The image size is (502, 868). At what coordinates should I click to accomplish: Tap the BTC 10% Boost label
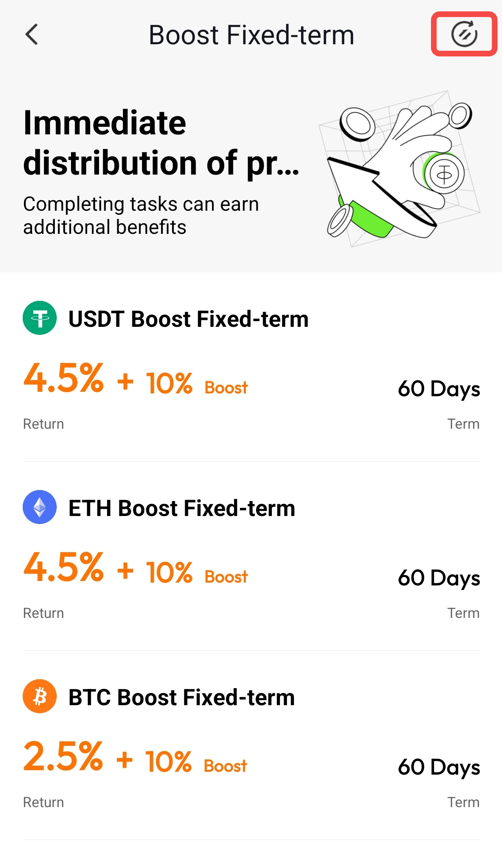click(196, 762)
